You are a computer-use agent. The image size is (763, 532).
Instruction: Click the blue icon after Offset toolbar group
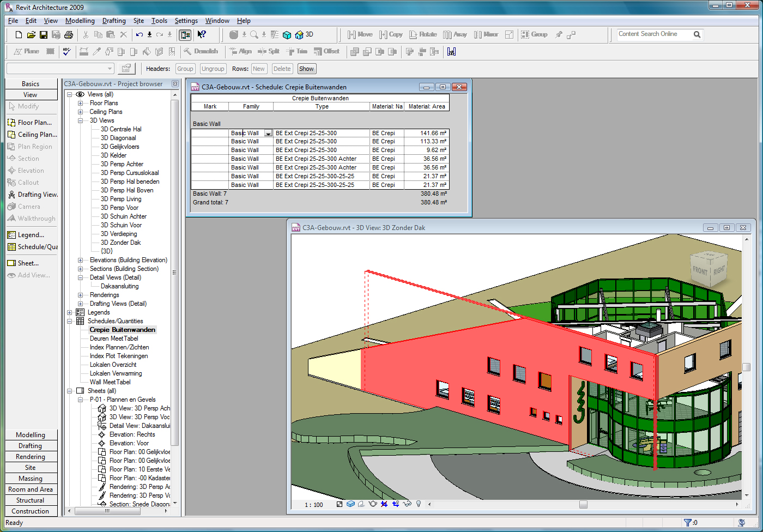(451, 52)
